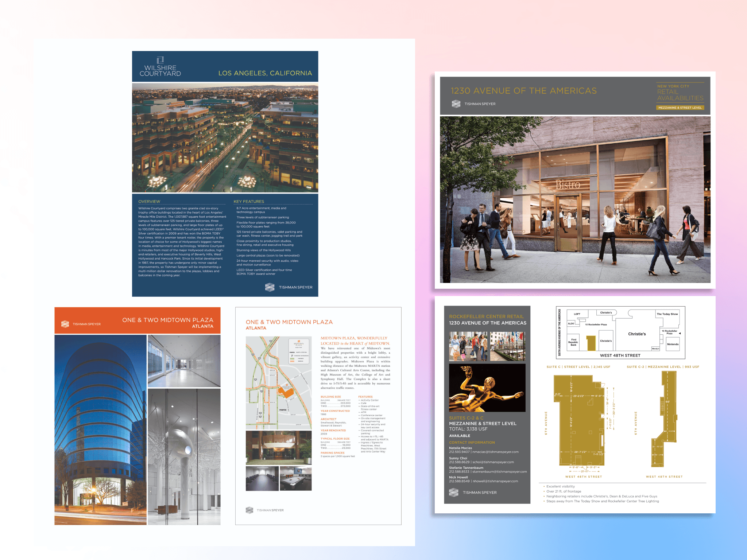Click "SUITE C | STREET LEVEL | 2,145 USF" label
The image size is (747, 560).
click(x=578, y=367)
